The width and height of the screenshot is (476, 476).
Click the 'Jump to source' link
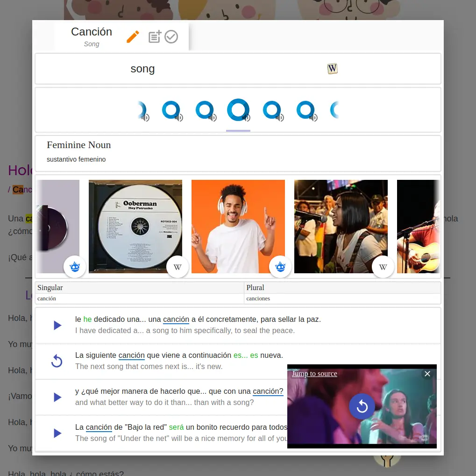tap(314, 374)
